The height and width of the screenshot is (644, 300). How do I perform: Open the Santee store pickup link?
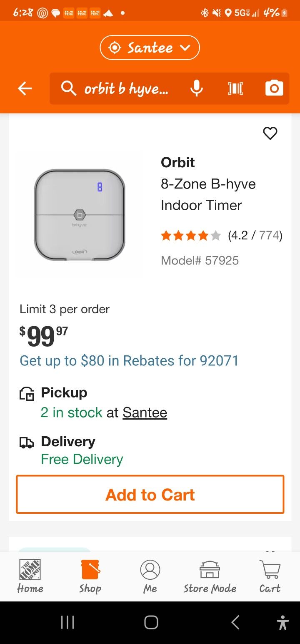[145, 413]
